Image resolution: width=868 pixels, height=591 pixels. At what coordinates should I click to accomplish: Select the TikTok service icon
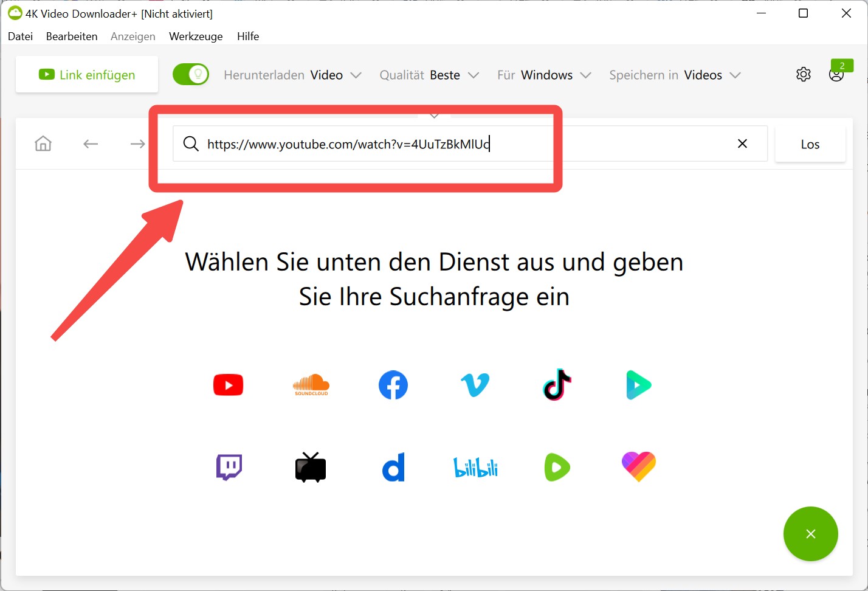557,384
